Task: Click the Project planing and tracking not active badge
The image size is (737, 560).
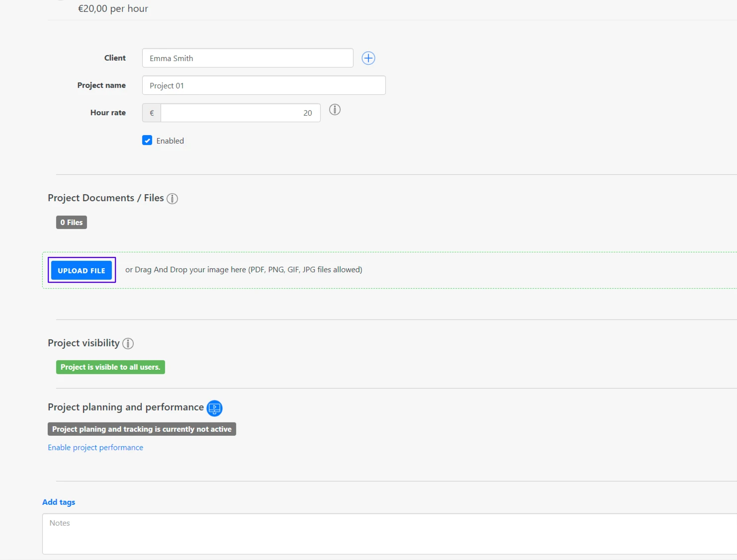Action: pyautogui.click(x=141, y=429)
